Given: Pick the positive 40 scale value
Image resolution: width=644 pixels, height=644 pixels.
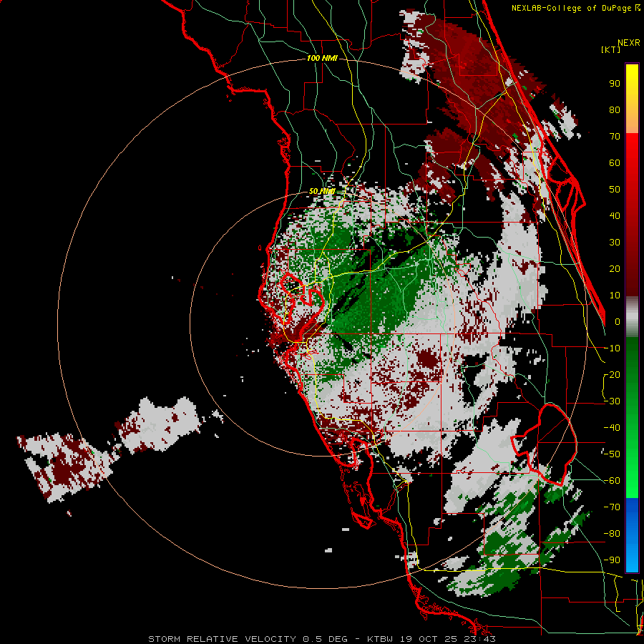Looking at the screenshot, I should (615, 216).
